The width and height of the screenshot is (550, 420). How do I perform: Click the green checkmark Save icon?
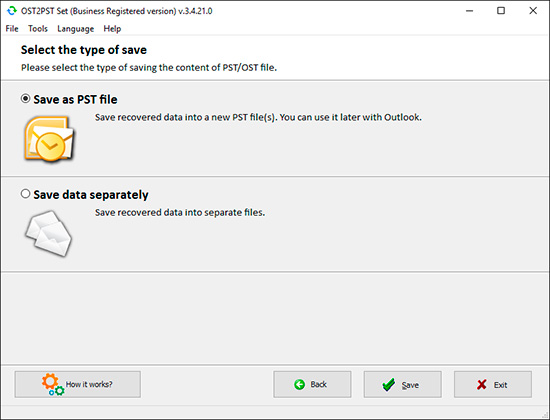tap(389, 385)
